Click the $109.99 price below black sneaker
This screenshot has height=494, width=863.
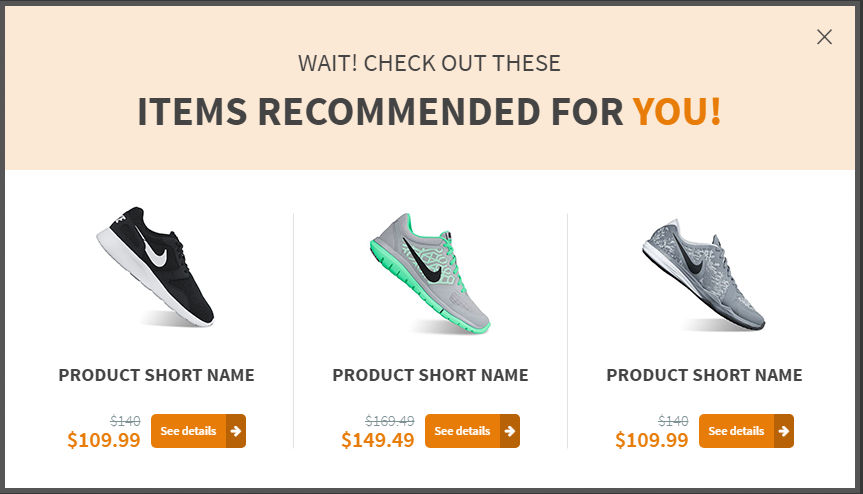[103, 440]
